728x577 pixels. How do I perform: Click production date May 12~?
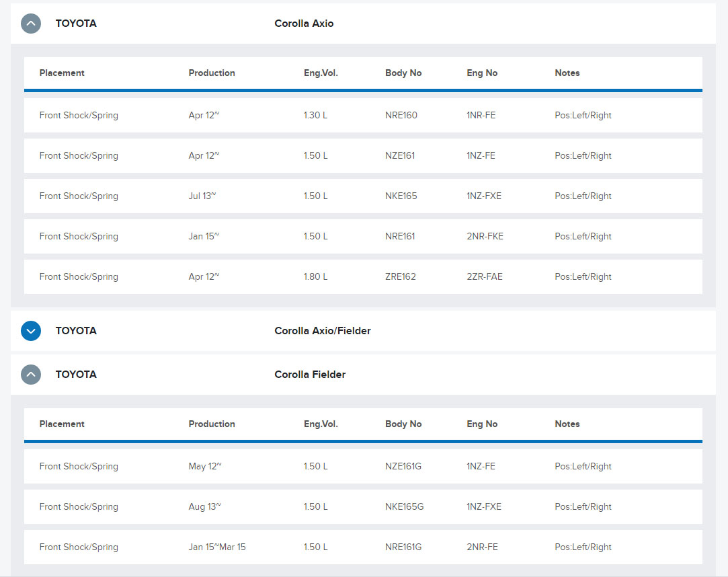tap(205, 467)
